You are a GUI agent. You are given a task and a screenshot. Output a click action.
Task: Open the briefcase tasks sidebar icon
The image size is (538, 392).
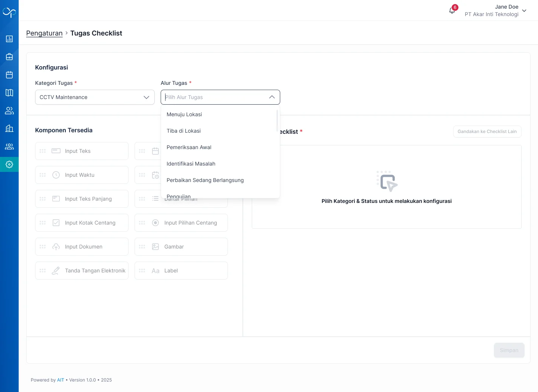9,57
